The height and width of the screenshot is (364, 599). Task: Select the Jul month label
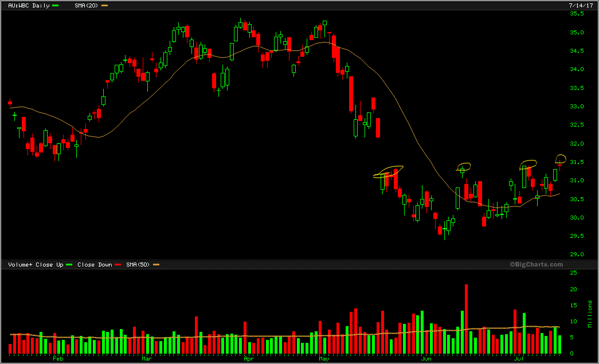(x=518, y=359)
